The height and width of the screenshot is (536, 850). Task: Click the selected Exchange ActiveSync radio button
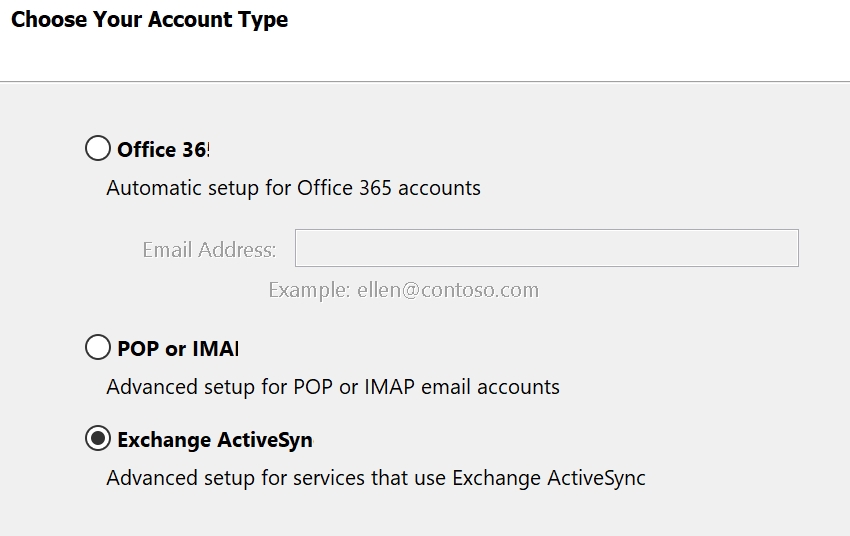(98, 439)
